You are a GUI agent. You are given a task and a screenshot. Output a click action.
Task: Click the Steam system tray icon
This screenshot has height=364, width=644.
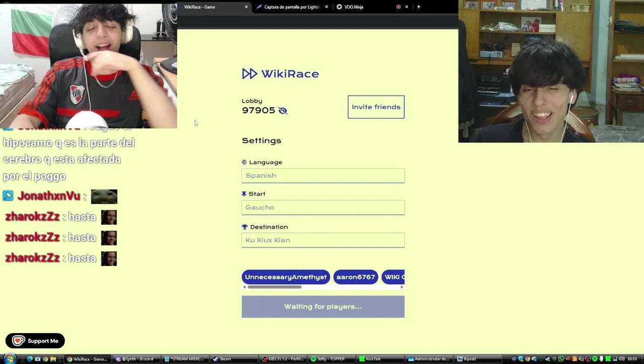pos(548,359)
